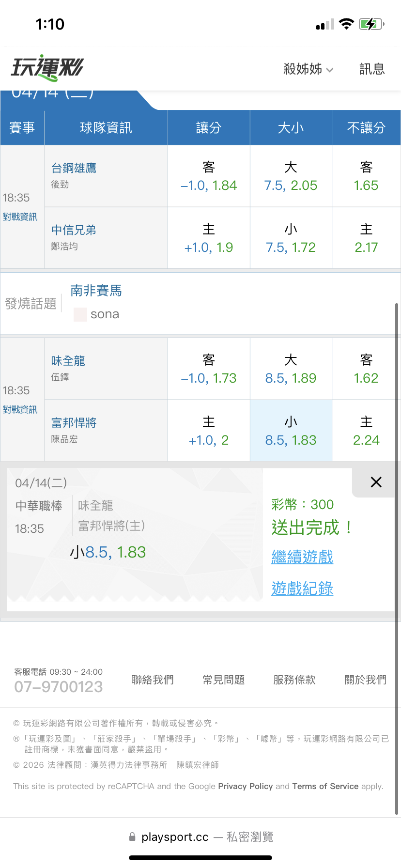Tap the sona user avatar thumbnail
This screenshot has width=401, height=868.
pos(80,315)
